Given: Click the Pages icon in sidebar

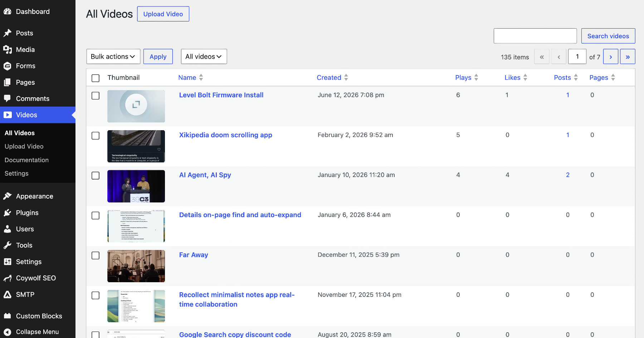Looking at the screenshot, I should [8, 82].
